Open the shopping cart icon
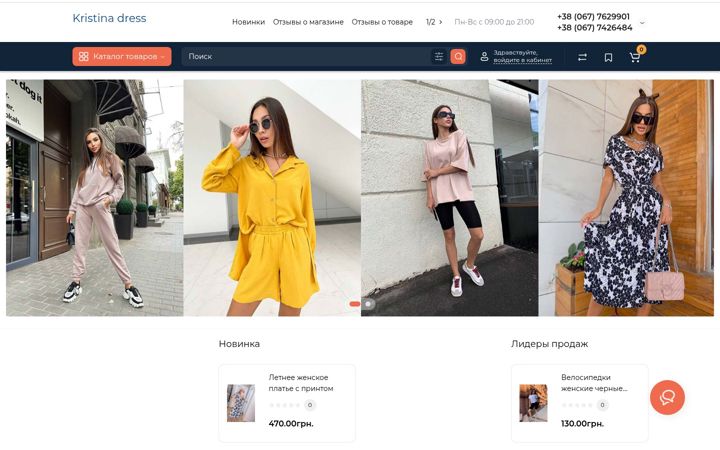This screenshot has height=450, width=720. (x=635, y=57)
